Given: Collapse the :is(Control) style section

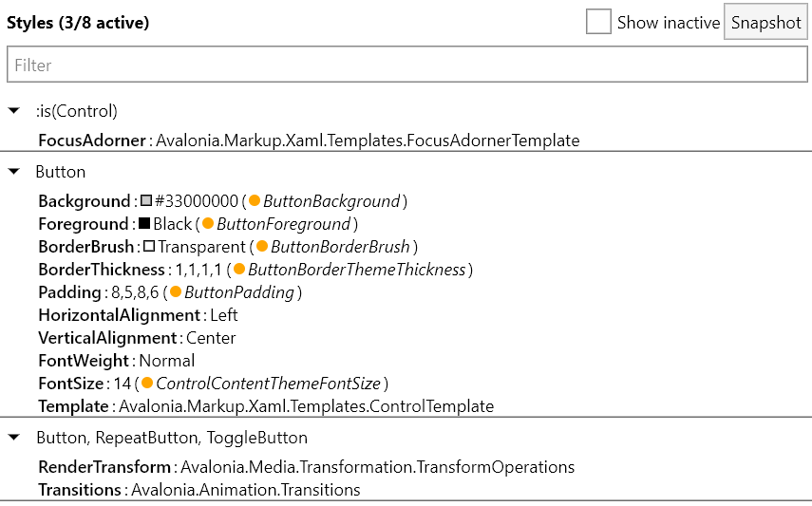Looking at the screenshot, I should tap(14, 111).
